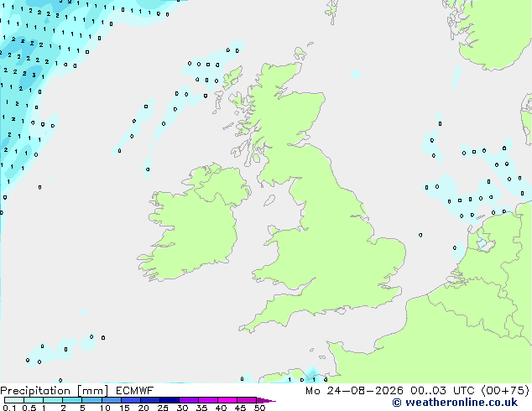Click the 'Precipitation [mm]' title label

(x=55, y=391)
